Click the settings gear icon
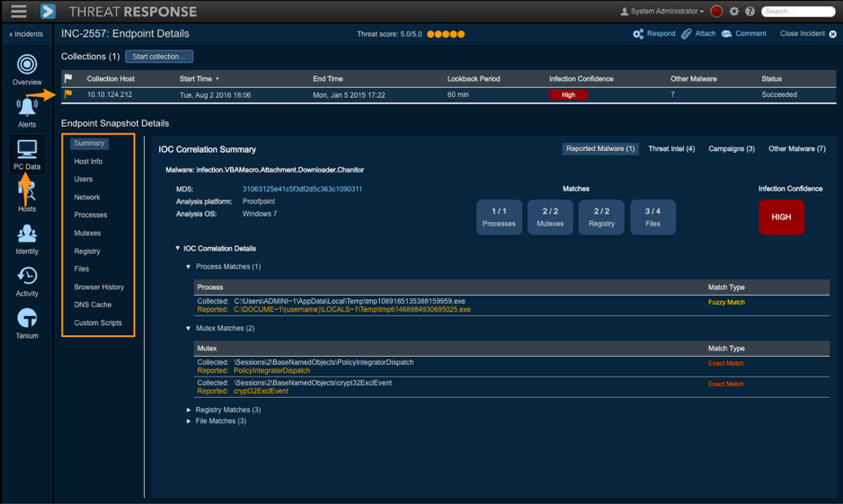843x504 pixels. [x=734, y=12]
